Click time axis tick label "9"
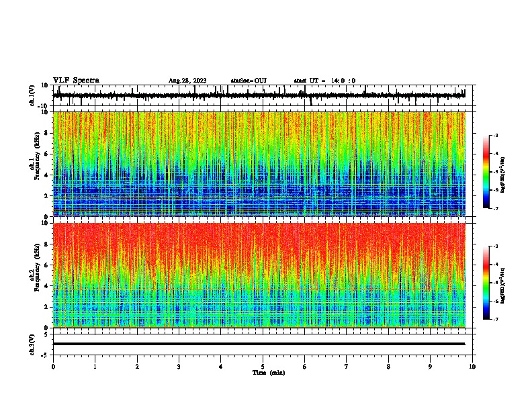Viewport: 532px width, 411px height. point(430,367)
